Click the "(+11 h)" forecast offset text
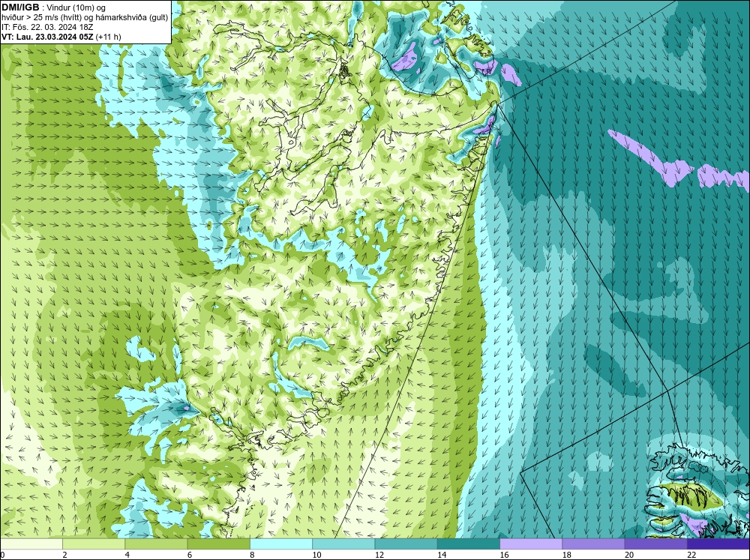Image resolution: width=750 pixels, height=560 pixels. point(109,37)
